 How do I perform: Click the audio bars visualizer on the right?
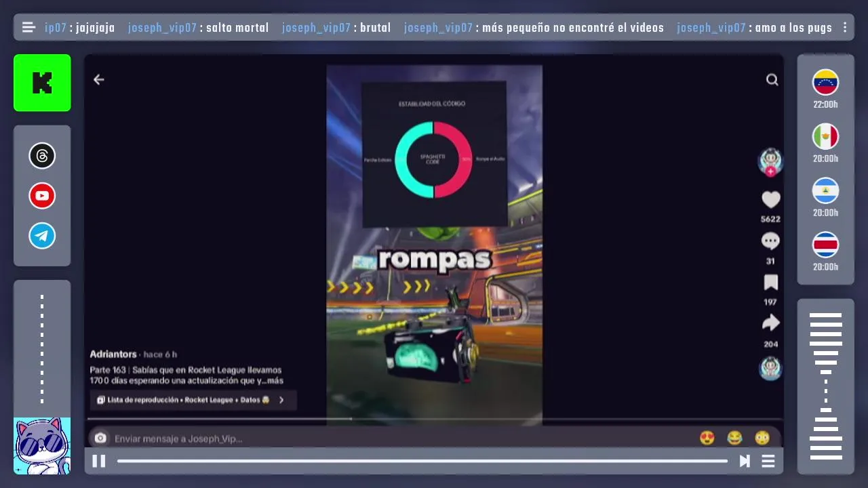(x=825, y=386)
